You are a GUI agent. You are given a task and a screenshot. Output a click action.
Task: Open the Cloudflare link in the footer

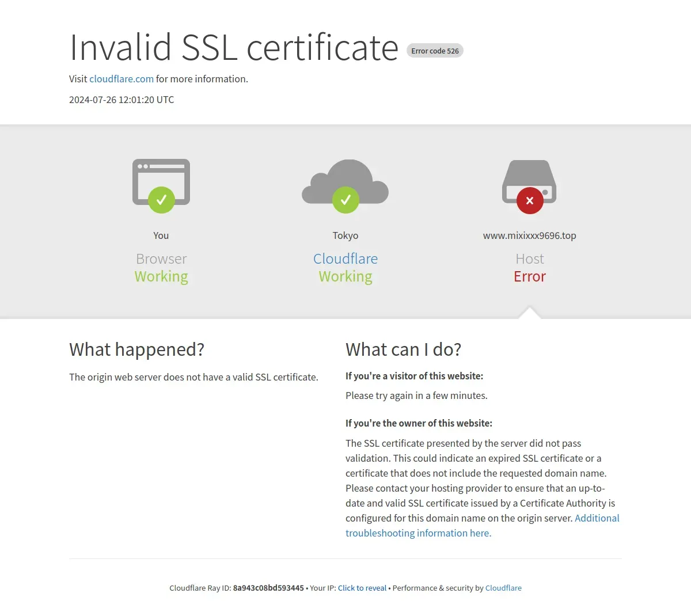[503, 588]
